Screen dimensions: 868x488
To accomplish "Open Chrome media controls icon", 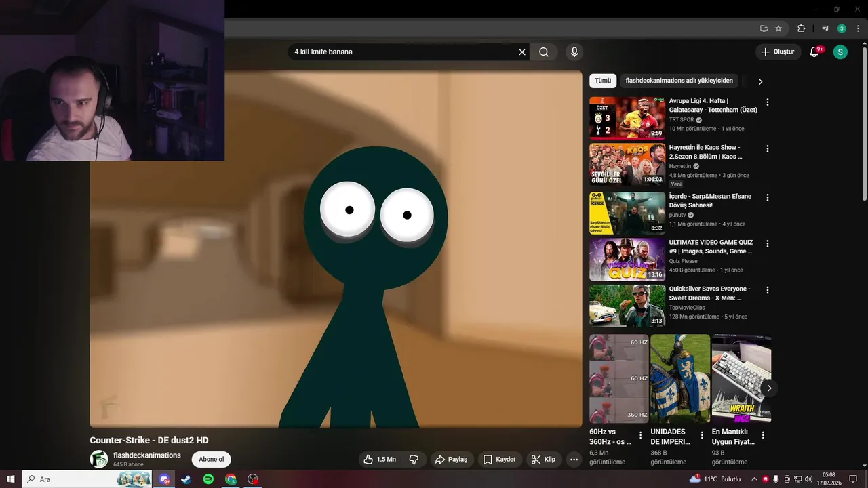I will tap(825, 28).
